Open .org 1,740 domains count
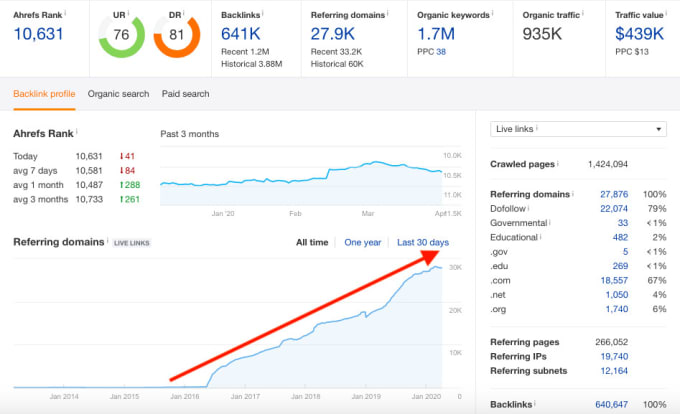 tap(617, 309)
